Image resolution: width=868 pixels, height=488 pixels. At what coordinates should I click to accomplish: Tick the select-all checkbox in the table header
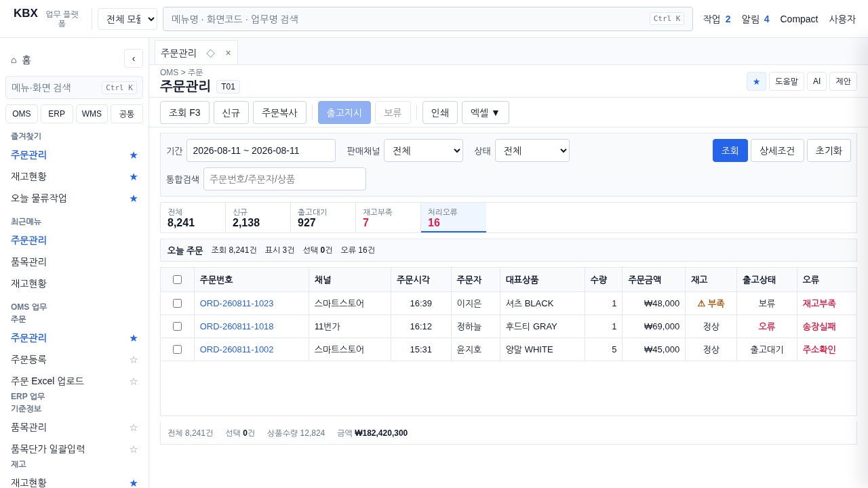pos(177,279)
